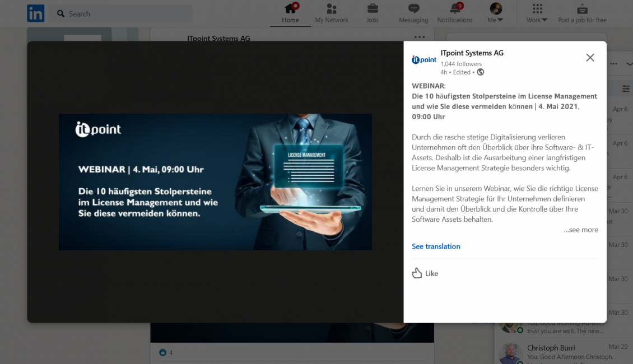Screen dimensions: 633x364
Task: Check the Notifications bell
Action: [455, 13]
